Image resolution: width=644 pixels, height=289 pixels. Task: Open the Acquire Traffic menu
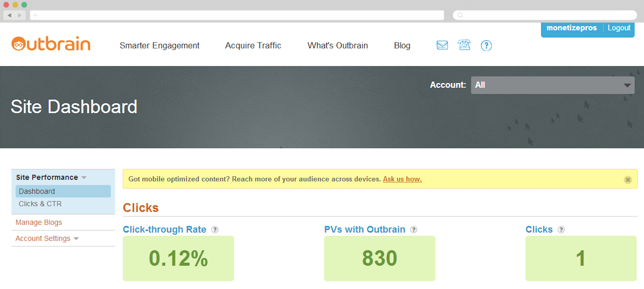click(253, 46)
